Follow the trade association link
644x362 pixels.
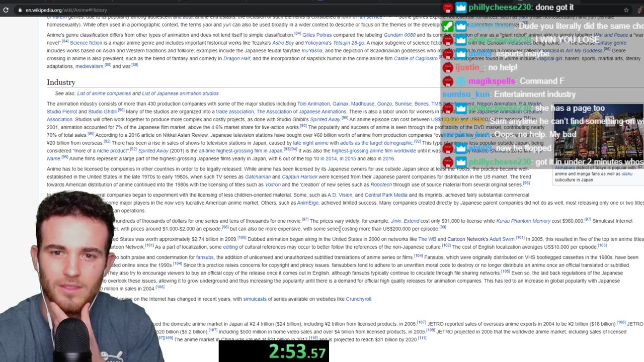235,112
